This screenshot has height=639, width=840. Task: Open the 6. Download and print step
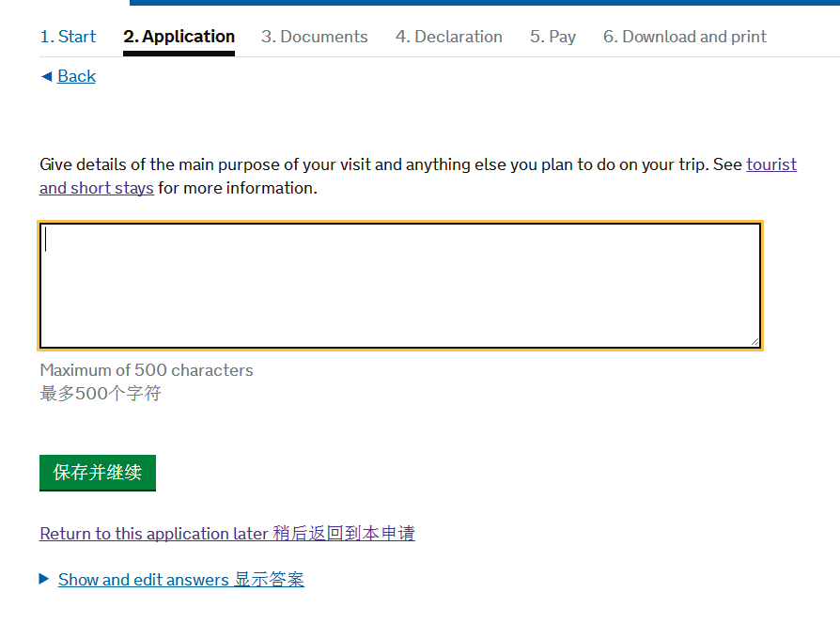[x=684, y=37]
